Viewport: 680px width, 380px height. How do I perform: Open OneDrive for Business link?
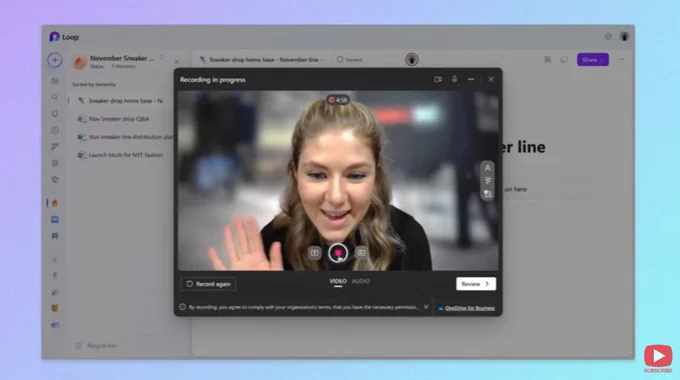(x=470, y=308)
